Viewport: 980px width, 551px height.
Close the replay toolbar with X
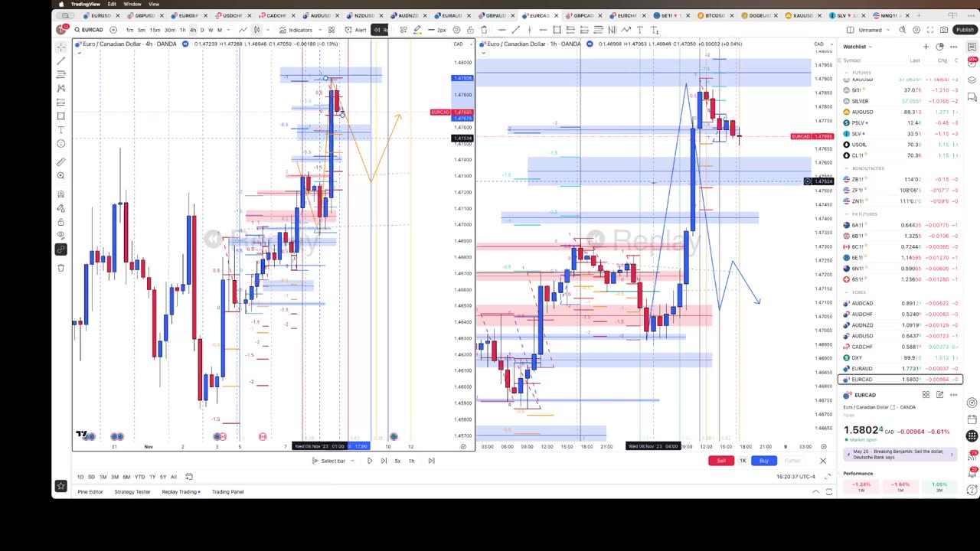[823, 461]
